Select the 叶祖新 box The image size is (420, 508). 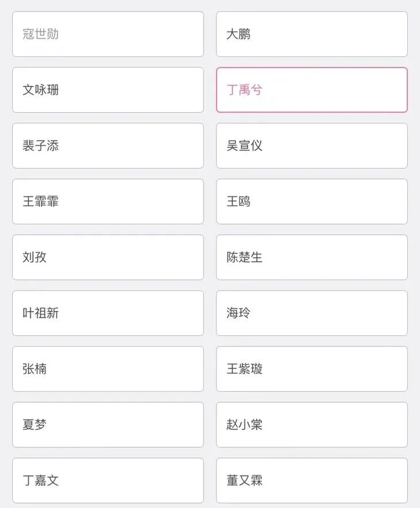point(108,313)
